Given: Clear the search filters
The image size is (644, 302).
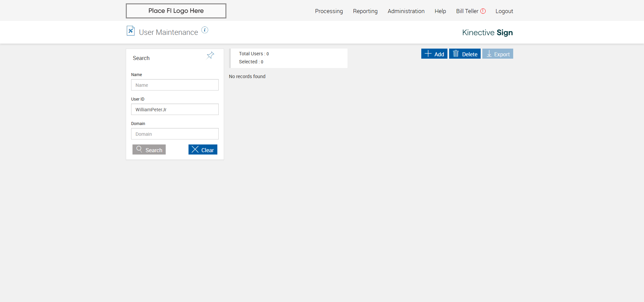Looking at the screenshot, I should pos(203,149).
